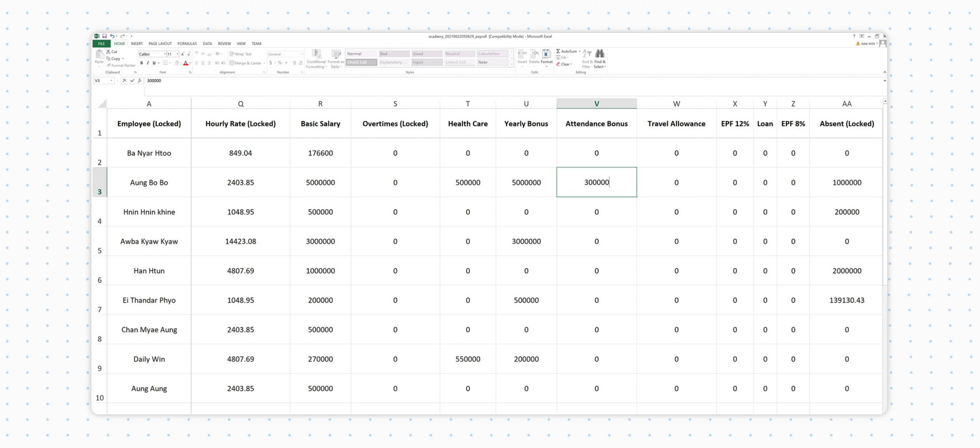Click the Decrease Font Size icon
Image resolution: width=980 pixels, height=448 pixels.
pyautogui.click(x=188, y=54)
